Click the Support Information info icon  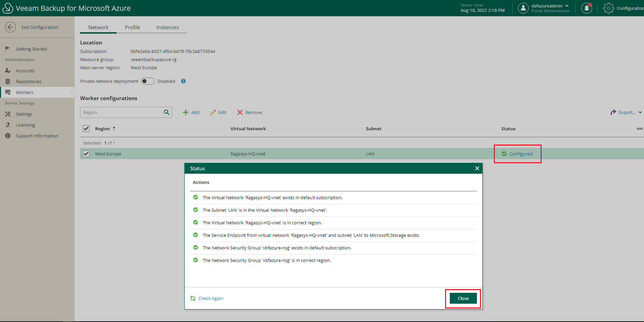click(x=8, y=136)
